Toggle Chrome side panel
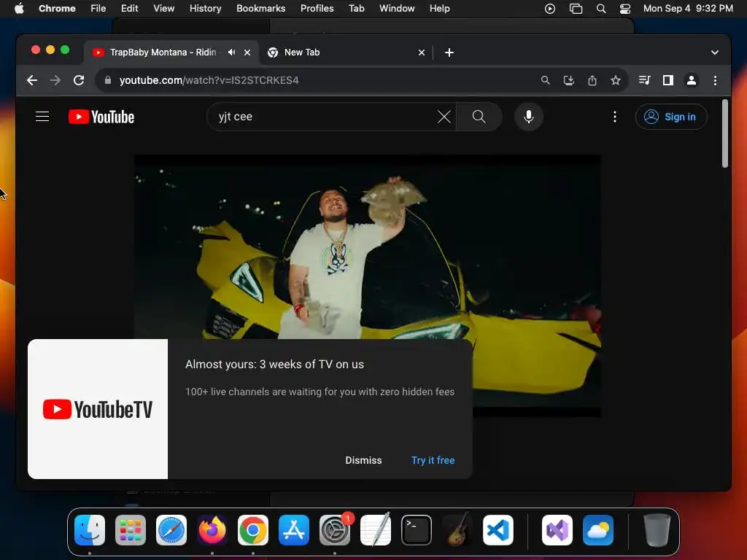747x560 pixels. (668, 80)
